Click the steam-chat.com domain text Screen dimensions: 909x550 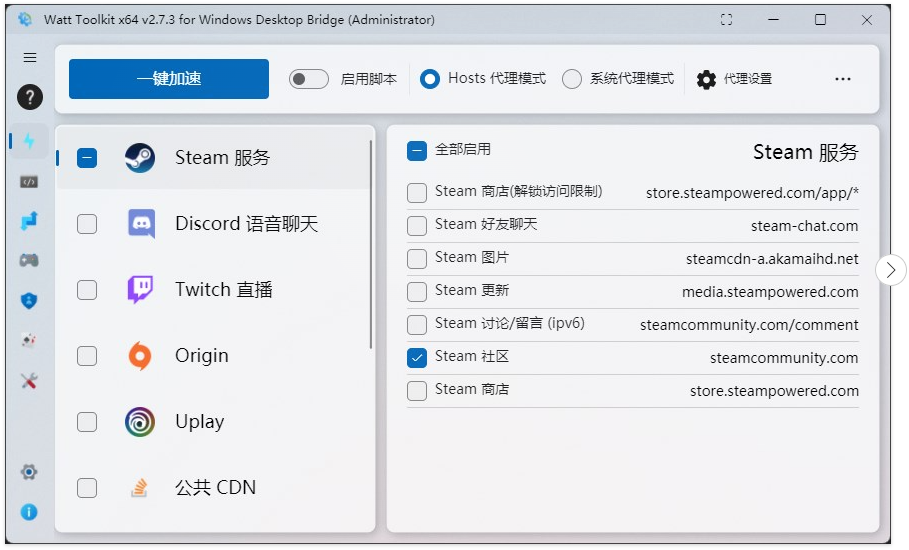pos(804,226)
